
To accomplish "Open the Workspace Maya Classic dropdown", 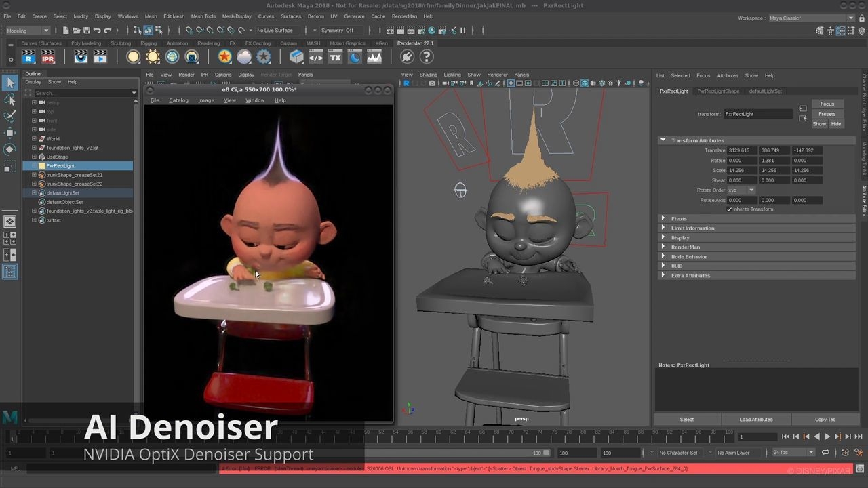I will click(811, 18).
